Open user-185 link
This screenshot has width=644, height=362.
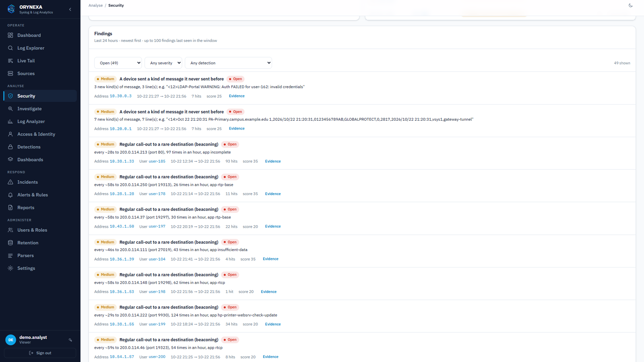click(x=157, y=161)
